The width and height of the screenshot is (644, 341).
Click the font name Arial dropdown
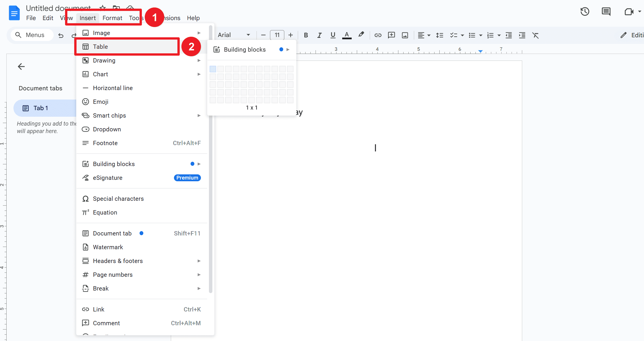[233, 35]
